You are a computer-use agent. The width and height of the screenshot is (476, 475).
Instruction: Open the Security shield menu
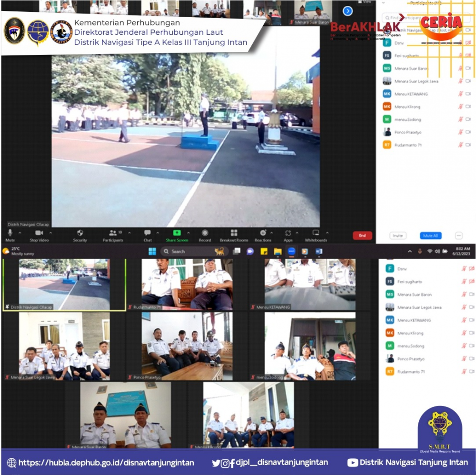[80, 235]
